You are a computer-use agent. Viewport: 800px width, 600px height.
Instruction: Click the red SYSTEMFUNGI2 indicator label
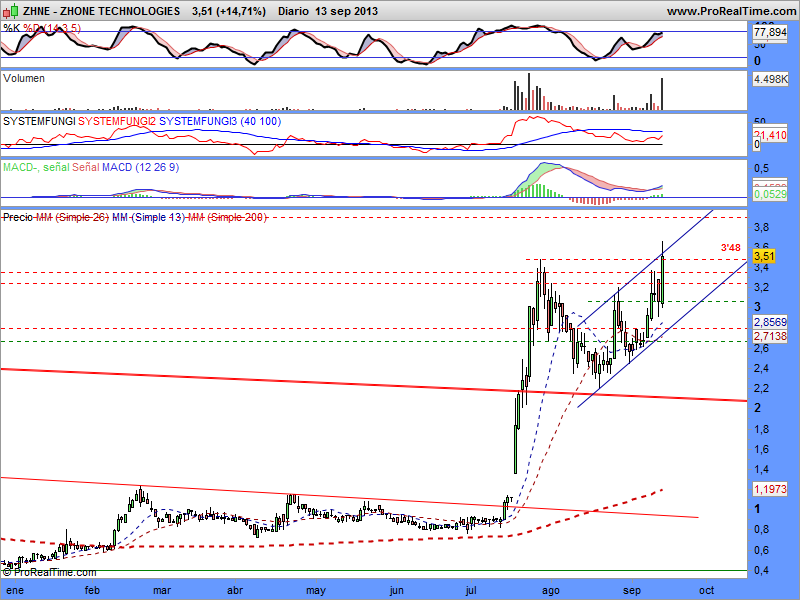pyautogui.click(x=116, y=121)
